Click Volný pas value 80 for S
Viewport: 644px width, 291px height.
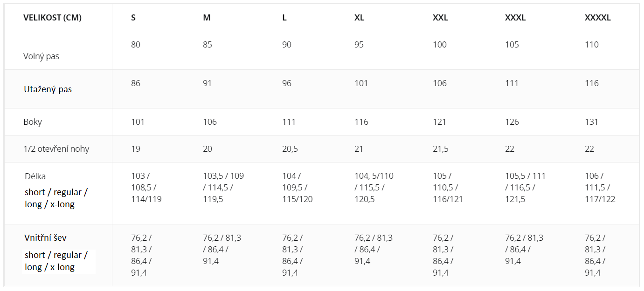point(136,45)
